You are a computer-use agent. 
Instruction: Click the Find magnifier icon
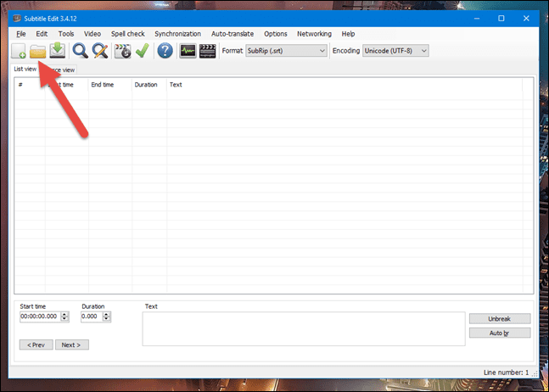[x=80, y=51]
